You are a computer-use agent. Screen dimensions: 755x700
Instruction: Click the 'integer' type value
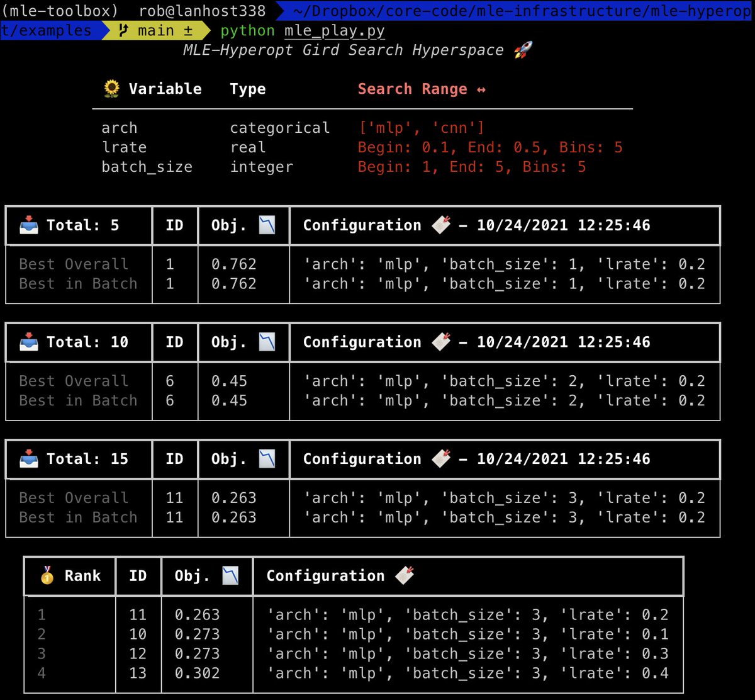tap(262, 167)
